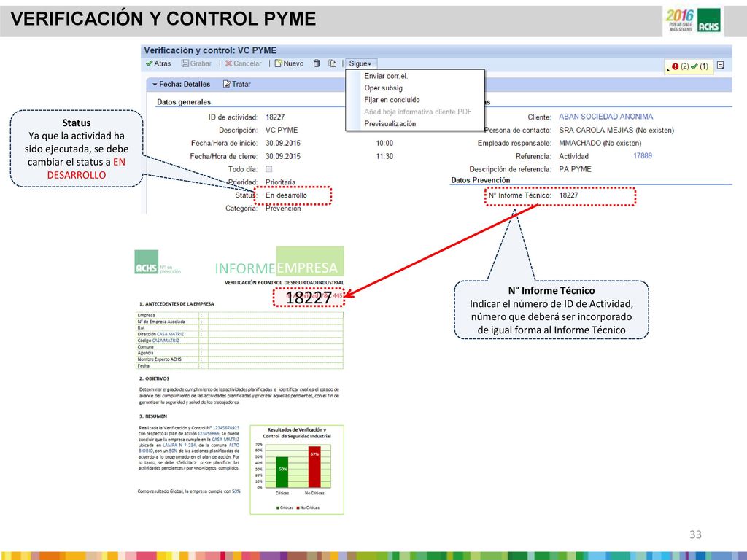Click the Tratar edit button
747x560 pixels.
click(x=237, y=84)
